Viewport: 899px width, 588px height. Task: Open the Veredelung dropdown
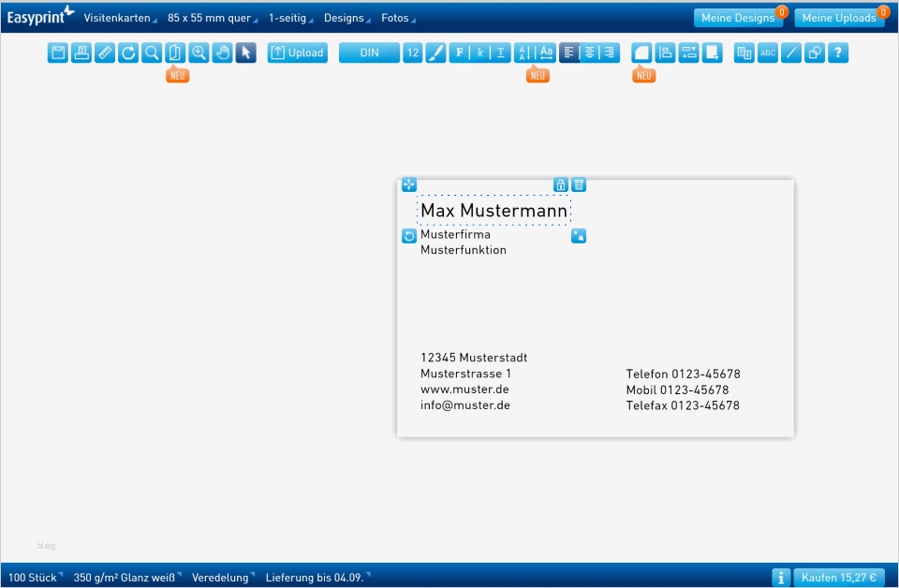coord(223,577)
